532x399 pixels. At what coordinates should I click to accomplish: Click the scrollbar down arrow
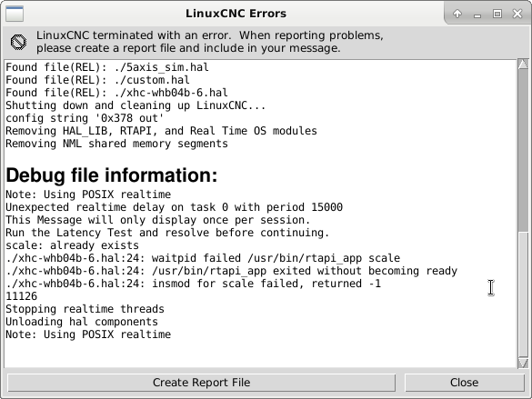pos(523,363)
